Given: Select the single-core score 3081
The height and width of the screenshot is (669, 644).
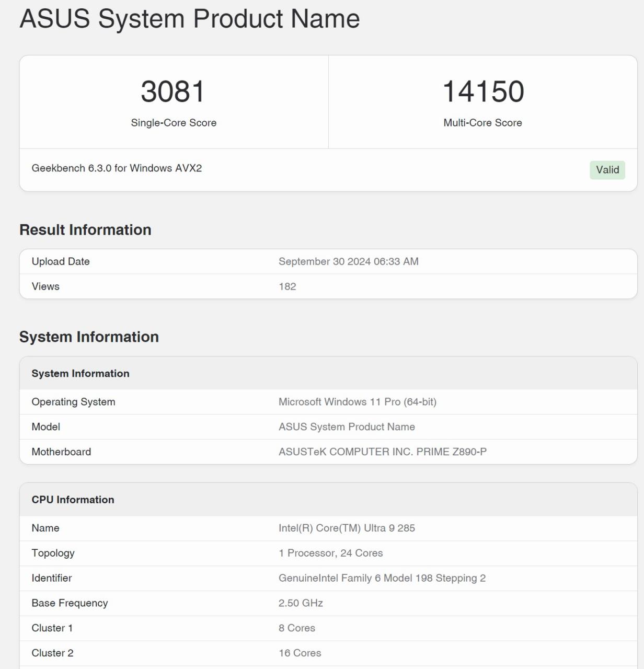Looking at the screenshot, I should [x=173, y=91].
